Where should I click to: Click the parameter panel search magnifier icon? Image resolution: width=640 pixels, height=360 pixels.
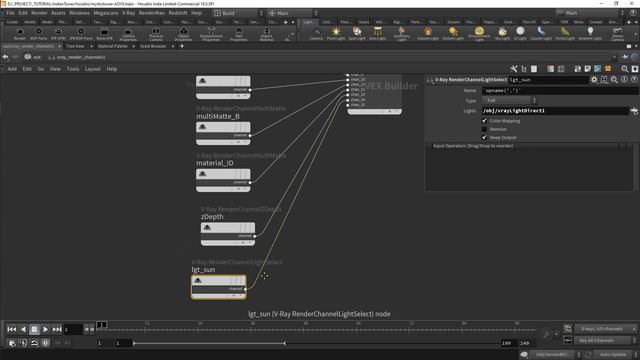[614, 80]
